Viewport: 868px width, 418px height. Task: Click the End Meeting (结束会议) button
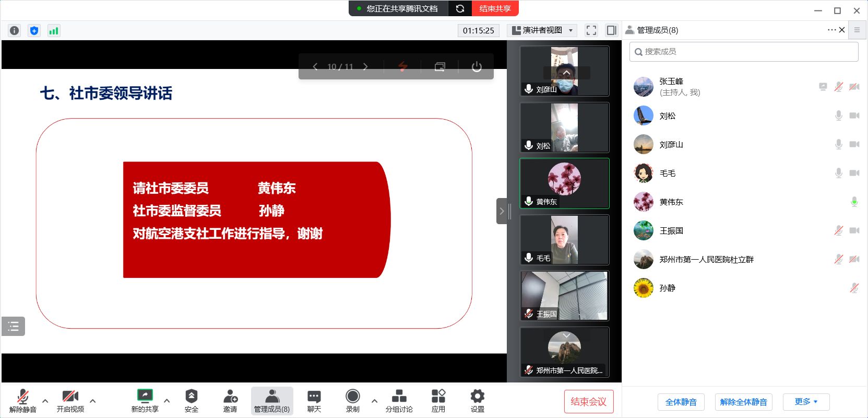(x=588, y=402)
